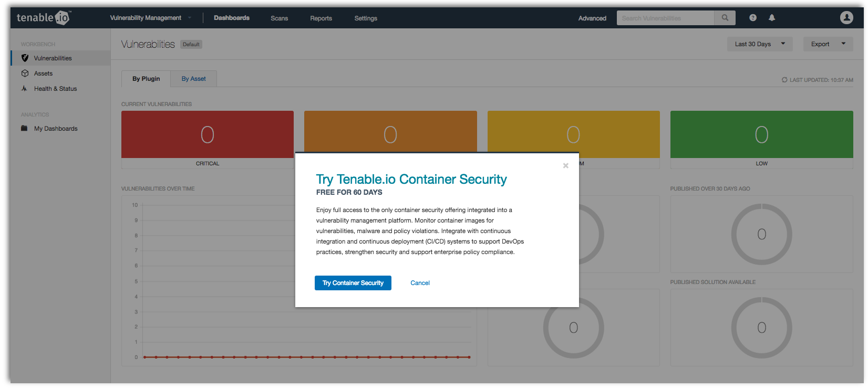Select Health & Status in sidebar

(x=60, y=89)
